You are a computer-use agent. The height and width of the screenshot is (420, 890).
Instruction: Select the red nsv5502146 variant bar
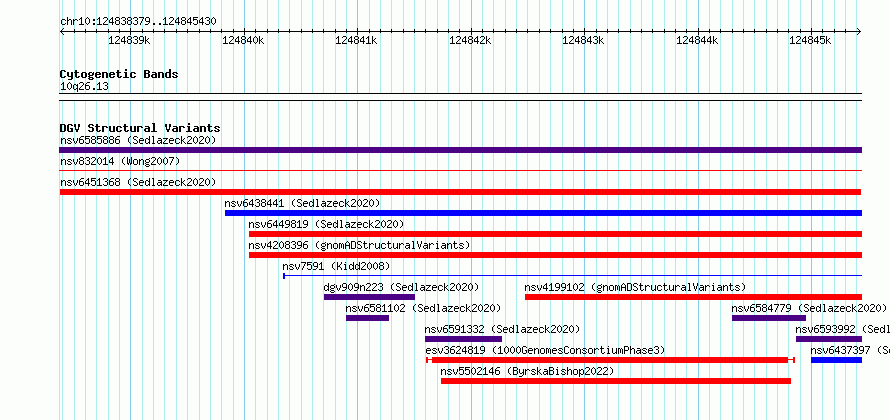616,381
